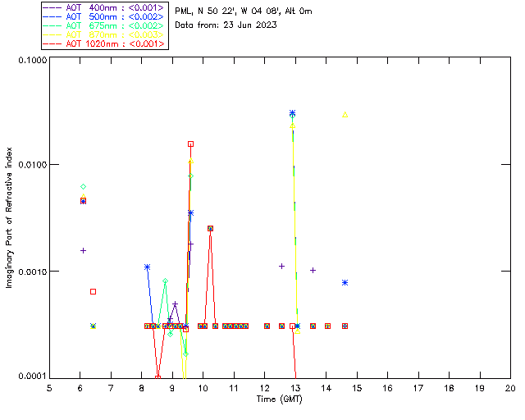Click the x-axis tick label 10
This screenshot has height=420, width=525.
(x=203, y=388)
